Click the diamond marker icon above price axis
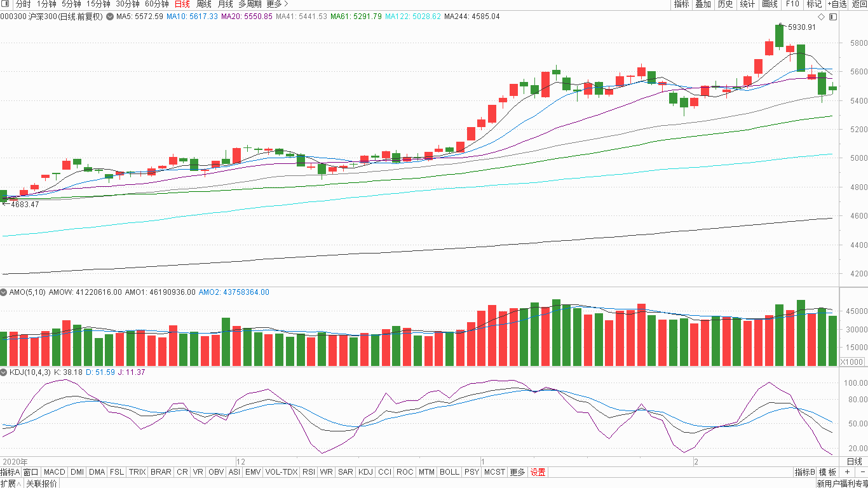Viewport: 868px width, 488px height. coord(820,17)
